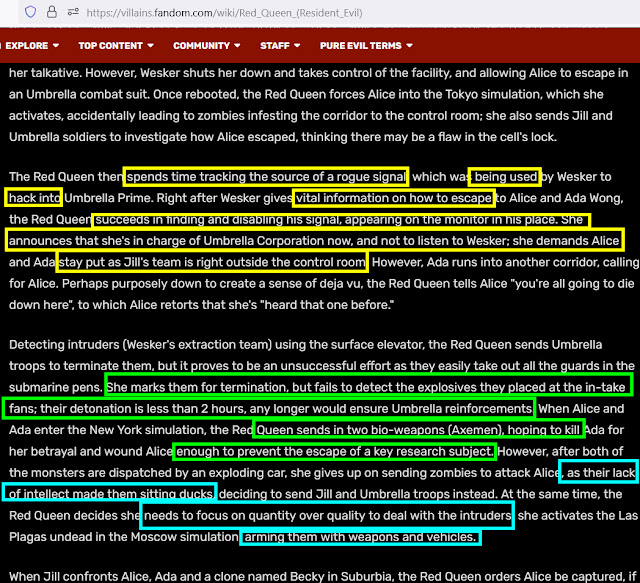Click the villains.fandom.com URL in address bar
This screenshot has height=583, width=640.
coord(224,13)
